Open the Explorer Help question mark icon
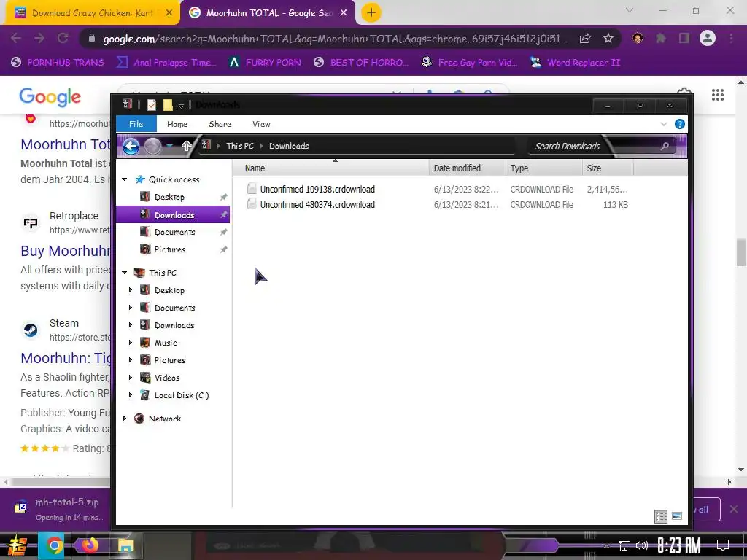 click(680, 124)
